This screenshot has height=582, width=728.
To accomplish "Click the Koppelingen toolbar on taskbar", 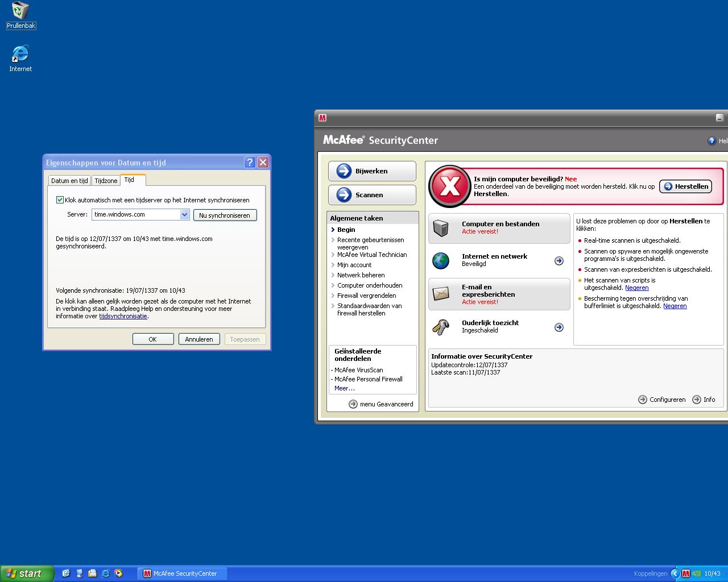I will [650, 573].
